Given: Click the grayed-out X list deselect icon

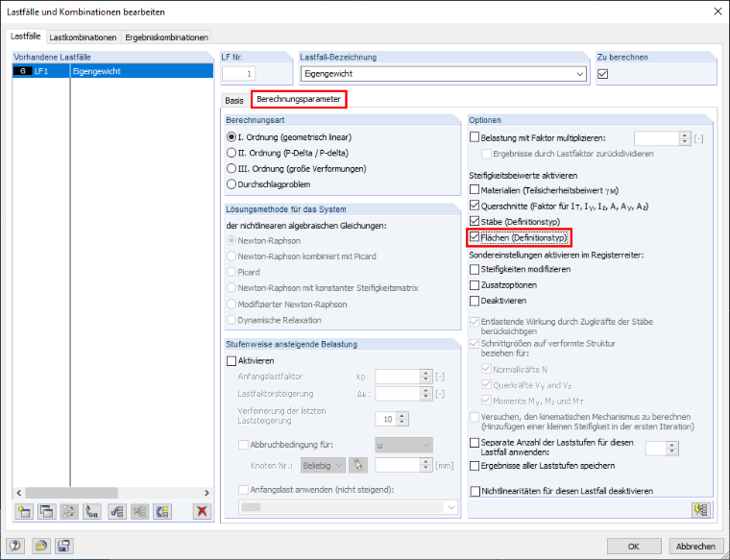Looking at the screenshot, I should pos(139,512).
